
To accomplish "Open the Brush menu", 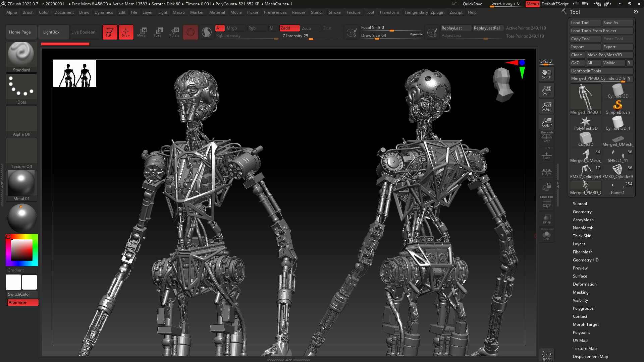I will click(28, 12).
